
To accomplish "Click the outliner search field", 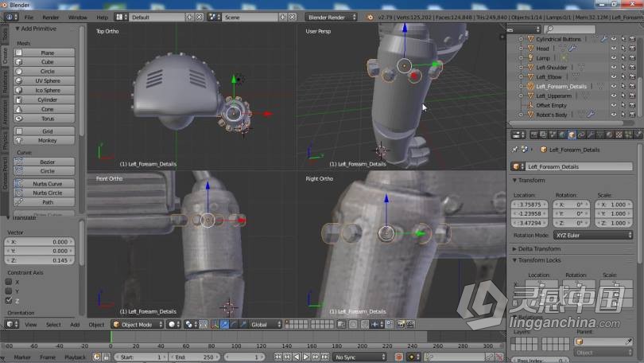I will coord(569,29).
